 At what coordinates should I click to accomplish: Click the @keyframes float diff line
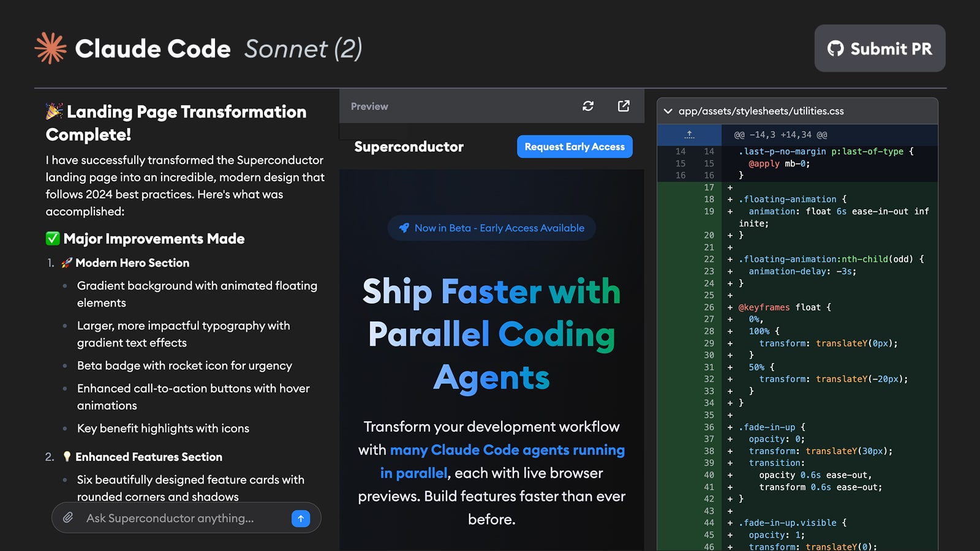pos(785,307)
